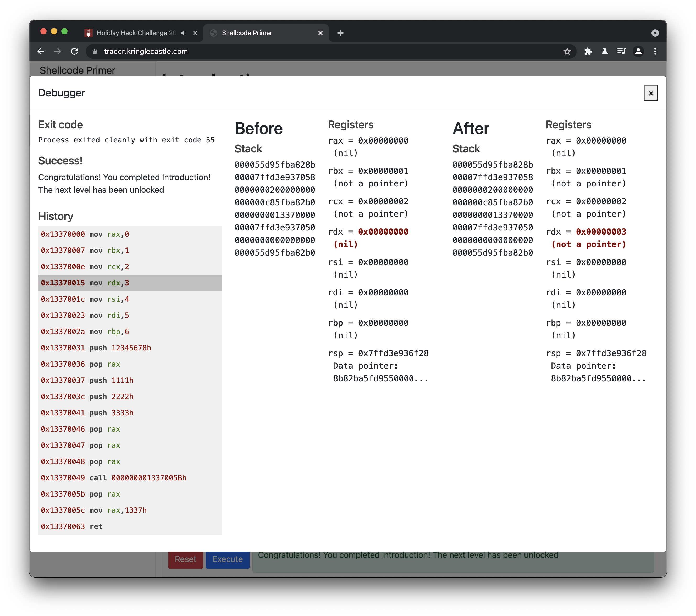Select history step mov rdi,5

130,316
